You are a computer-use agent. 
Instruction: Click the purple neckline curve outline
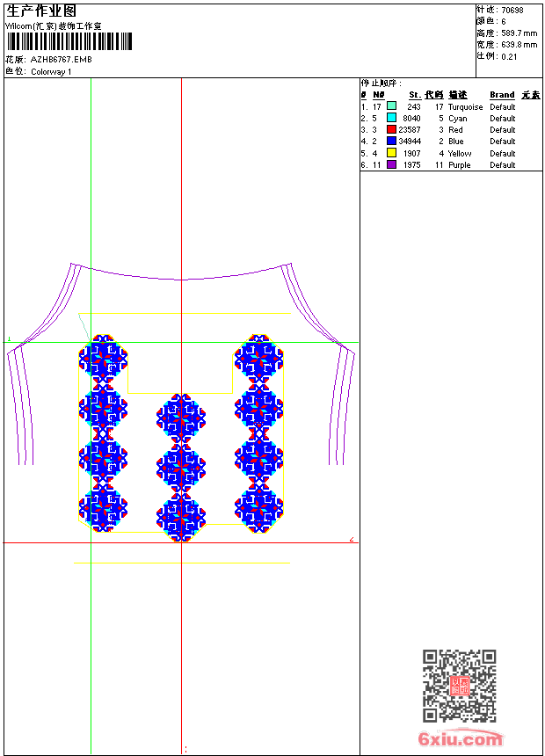point(181,280)
